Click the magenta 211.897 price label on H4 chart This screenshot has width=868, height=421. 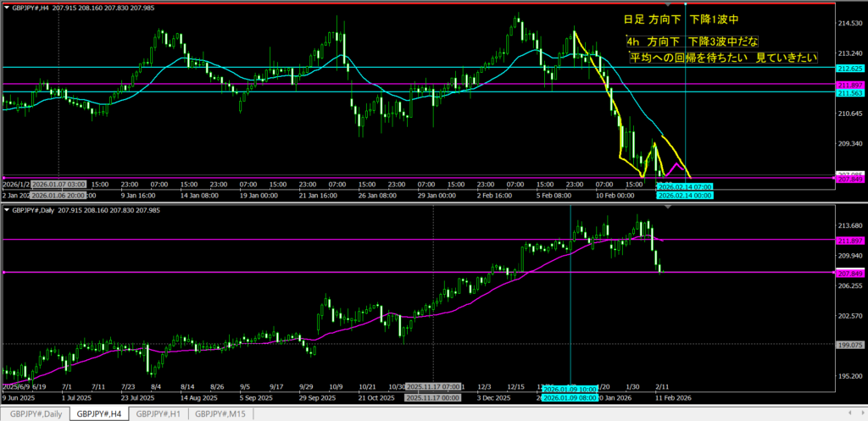[x=849, y=85]
